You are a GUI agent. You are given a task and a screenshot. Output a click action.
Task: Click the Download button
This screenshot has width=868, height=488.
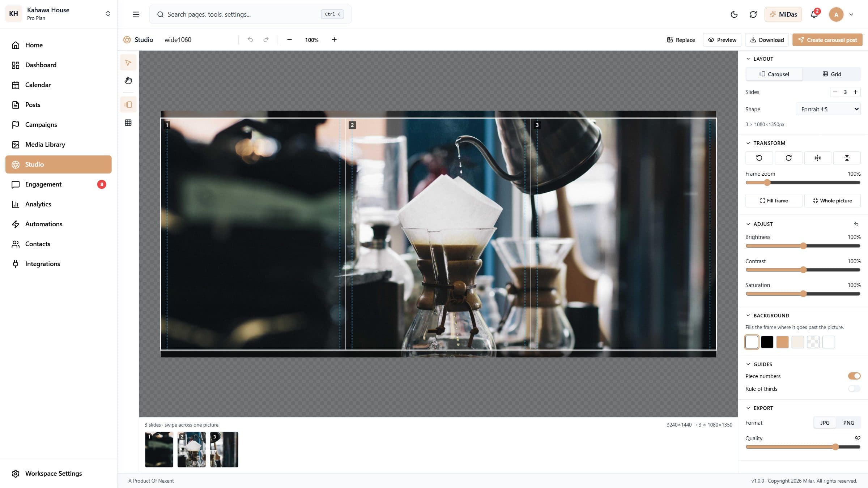[767, 40]
